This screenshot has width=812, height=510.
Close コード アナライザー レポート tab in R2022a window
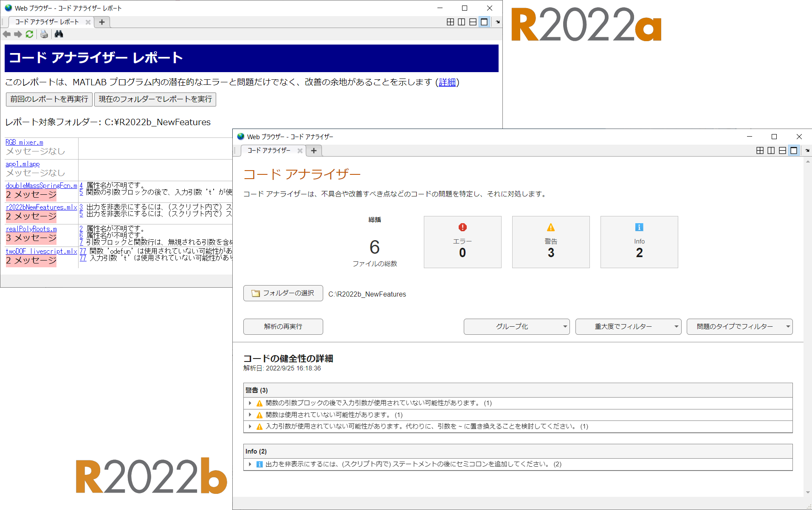[88, 22]
